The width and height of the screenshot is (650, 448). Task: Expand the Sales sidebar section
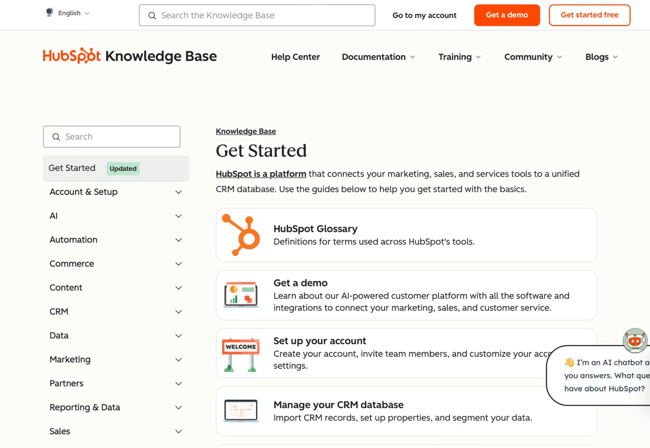pyautogui.click(x=116, y=431)
